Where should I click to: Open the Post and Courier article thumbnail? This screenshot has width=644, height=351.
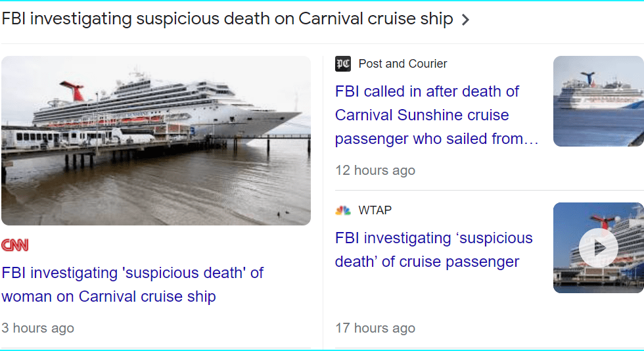pos(598,101)
